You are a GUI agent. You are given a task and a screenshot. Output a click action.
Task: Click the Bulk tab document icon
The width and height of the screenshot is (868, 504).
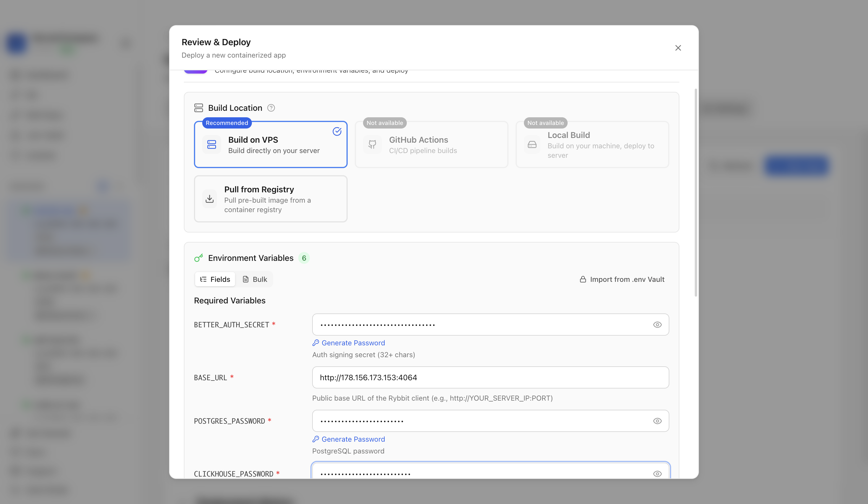click(246, 279)
